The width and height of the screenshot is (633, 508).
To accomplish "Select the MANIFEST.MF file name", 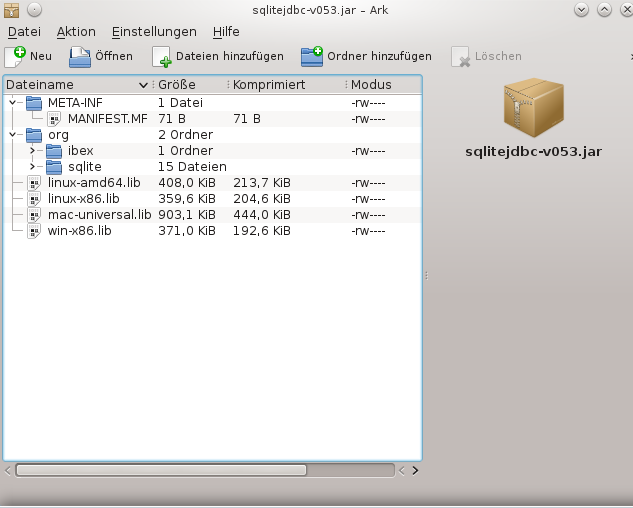I will point(107,119).
